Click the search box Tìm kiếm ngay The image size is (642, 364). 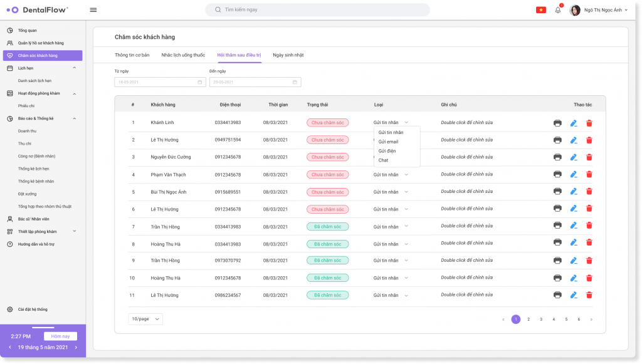click(x=317, y=10)
